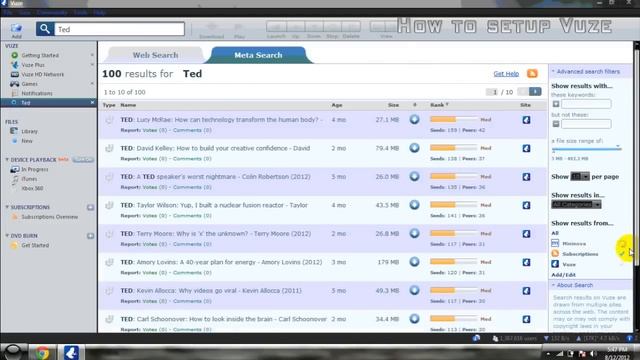Toggle the Subscriptions source checkmark
Screen dimensions: 640x360
622,254
